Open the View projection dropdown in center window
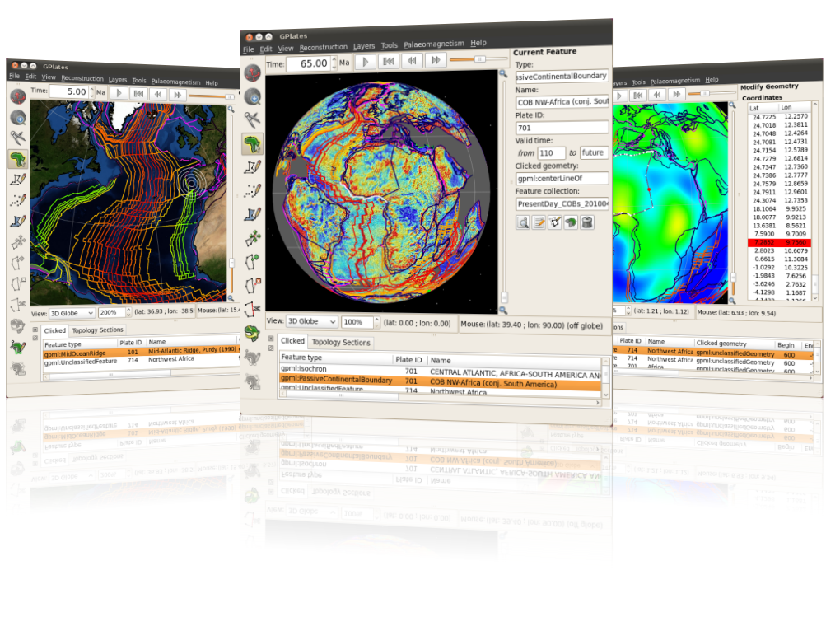This screenshot has height=631, width=840. 312,321
